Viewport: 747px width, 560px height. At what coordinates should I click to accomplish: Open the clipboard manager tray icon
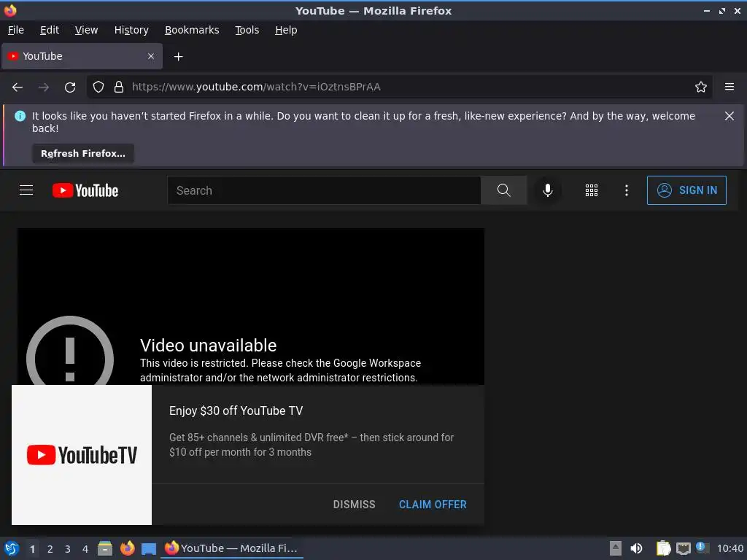click(662, 548)
